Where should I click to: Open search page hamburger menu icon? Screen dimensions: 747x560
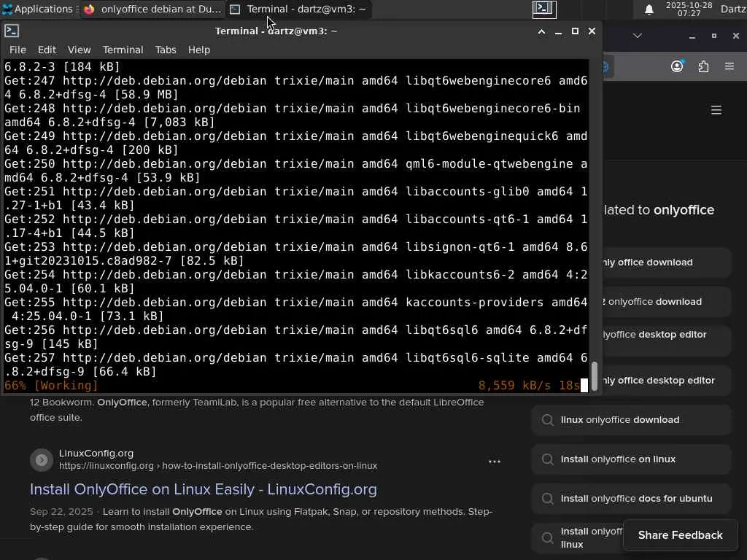(716, 110)
